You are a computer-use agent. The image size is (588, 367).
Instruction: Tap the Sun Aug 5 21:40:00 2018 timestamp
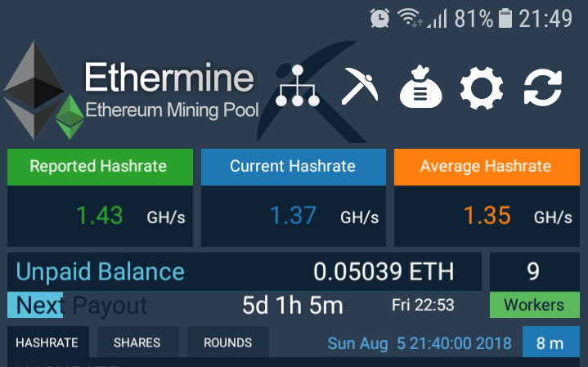(x=420, y=343)
